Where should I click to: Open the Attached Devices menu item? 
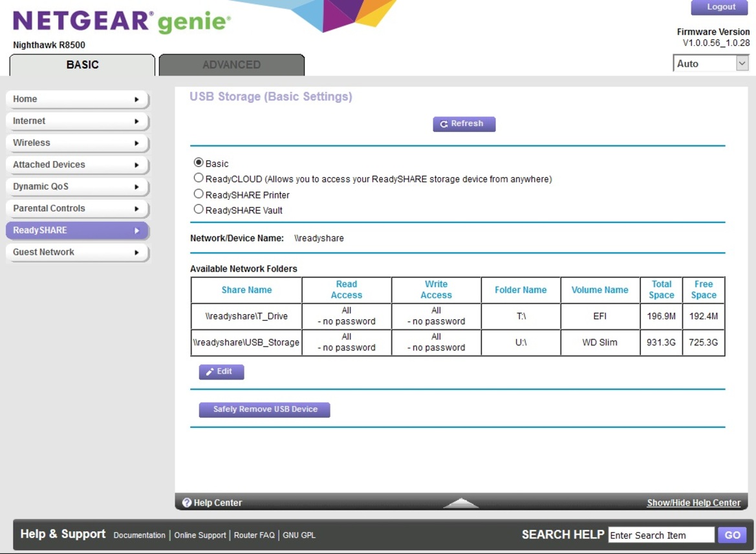(x=77, y=165)
